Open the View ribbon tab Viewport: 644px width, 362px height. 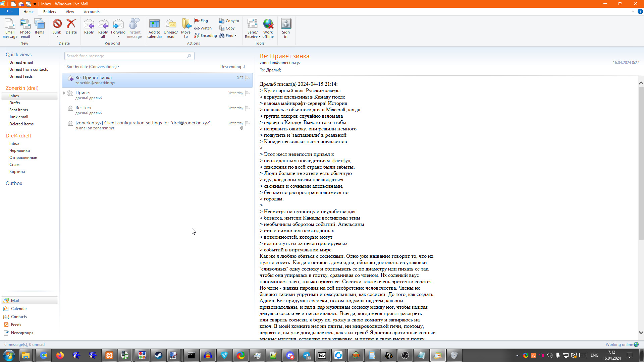[x=70, y=12]
